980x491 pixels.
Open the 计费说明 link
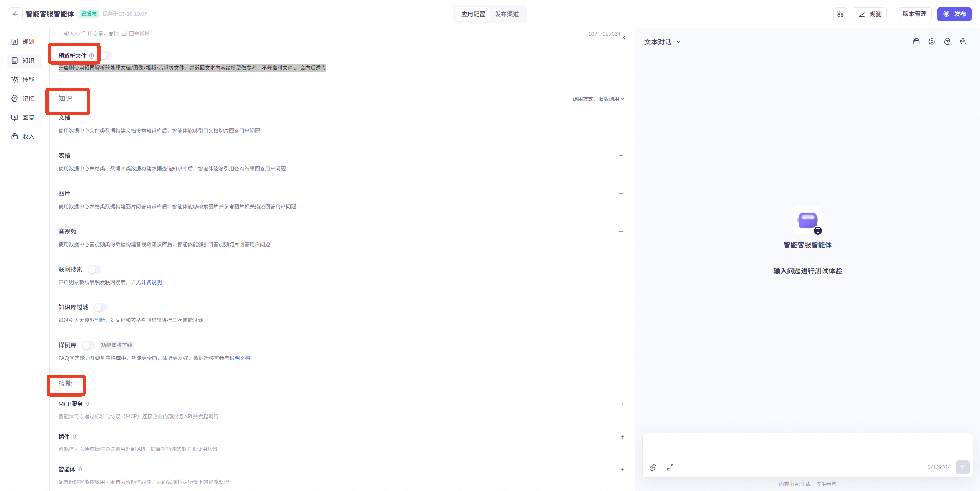coord(151,282)
